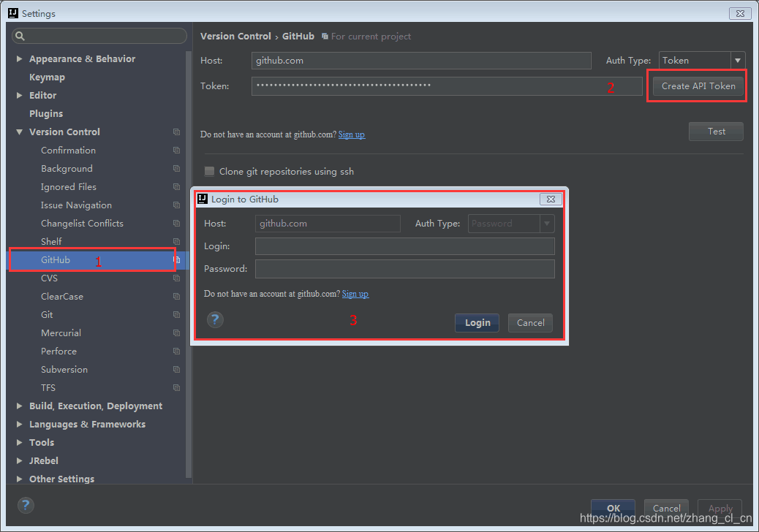Open TFS settings page
The height and width of the screenshot is (532, 759).
pos(48,388)
